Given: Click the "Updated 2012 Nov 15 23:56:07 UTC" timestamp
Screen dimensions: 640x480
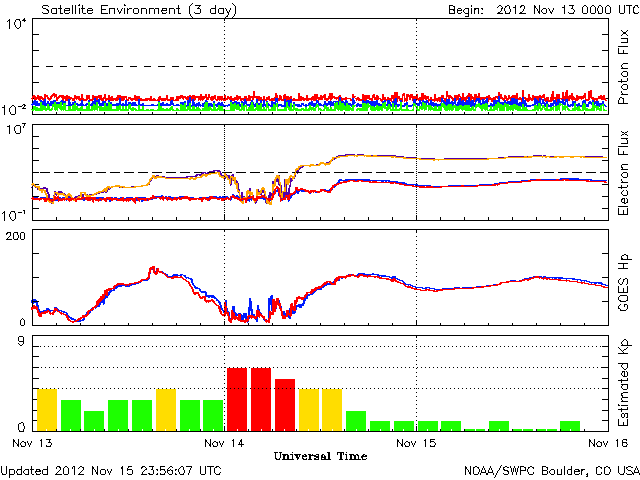Looking at the screenshot, I should (111, 471).
